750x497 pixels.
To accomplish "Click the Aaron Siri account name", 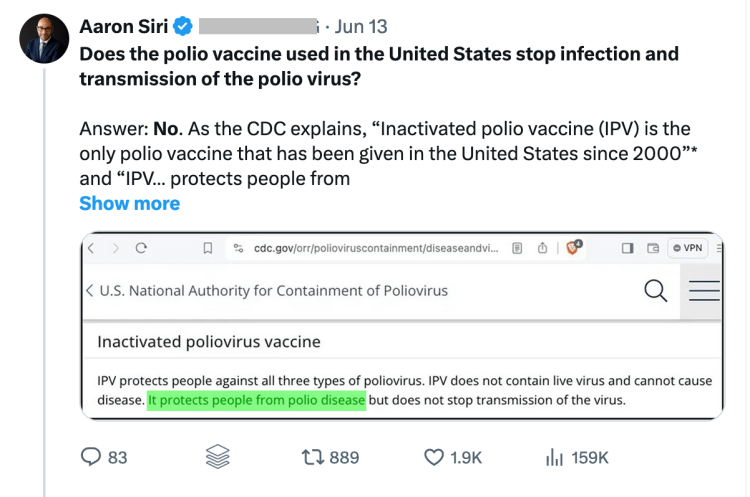I will click(x=122, y=26).
